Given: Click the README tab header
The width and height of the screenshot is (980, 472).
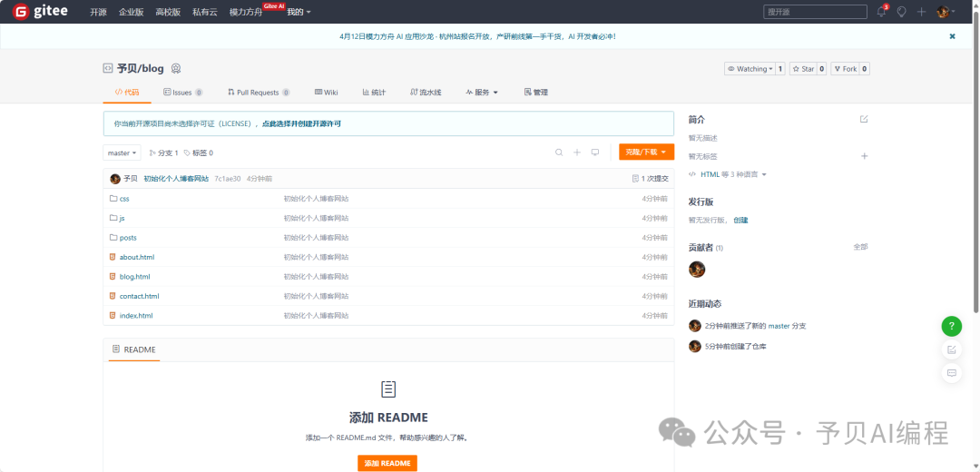Looking at the screenshot, I should [133, 349].
